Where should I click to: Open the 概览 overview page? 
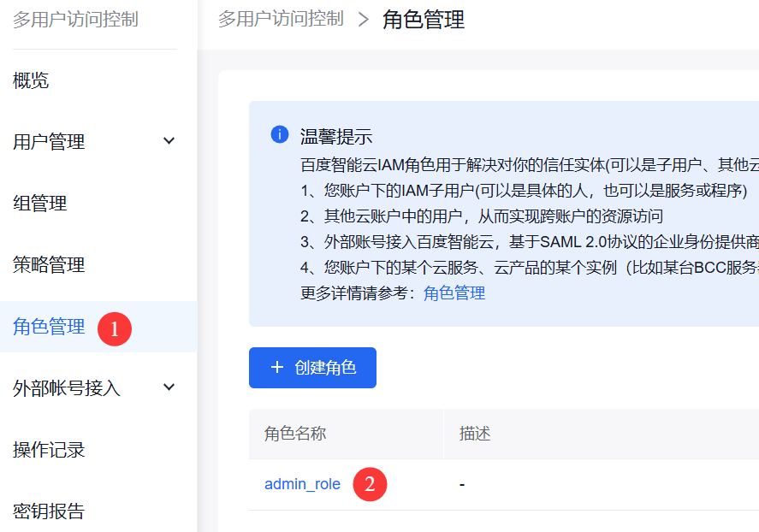point(31,80)
